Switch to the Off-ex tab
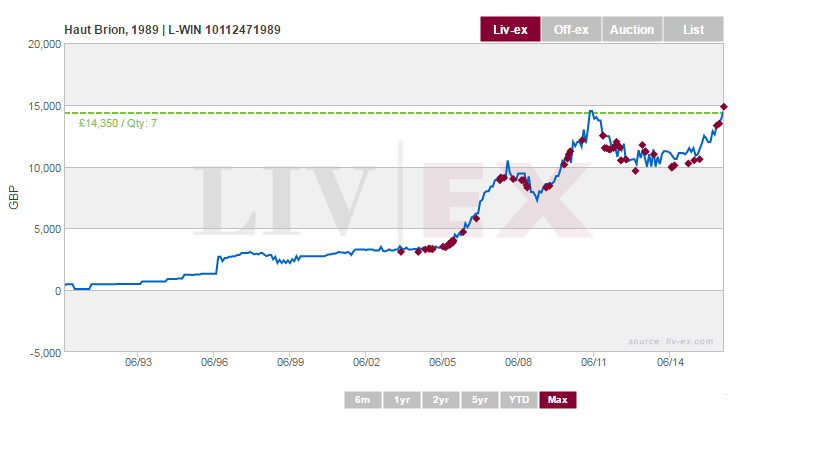Screen dimensions: 831x457 click(571, 29)
